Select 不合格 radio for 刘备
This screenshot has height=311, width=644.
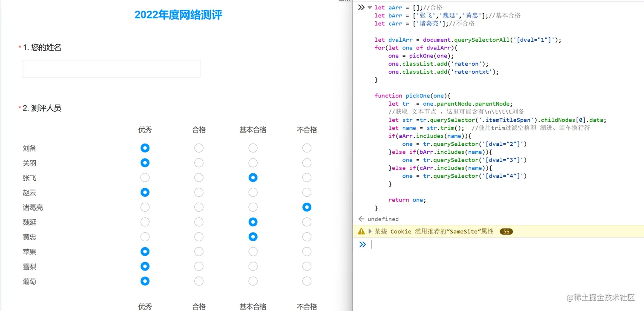(x=307, y=148)
